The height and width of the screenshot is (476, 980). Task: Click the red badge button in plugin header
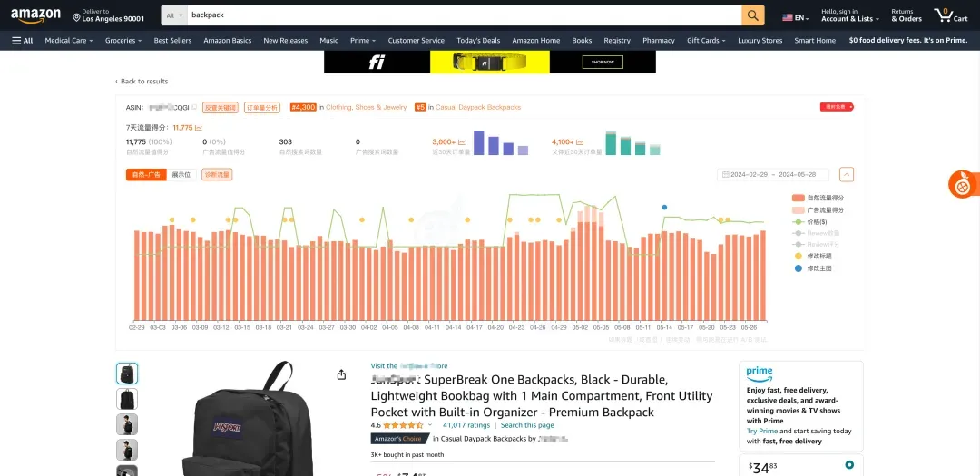pyautogui.click(x=837, y=108)
